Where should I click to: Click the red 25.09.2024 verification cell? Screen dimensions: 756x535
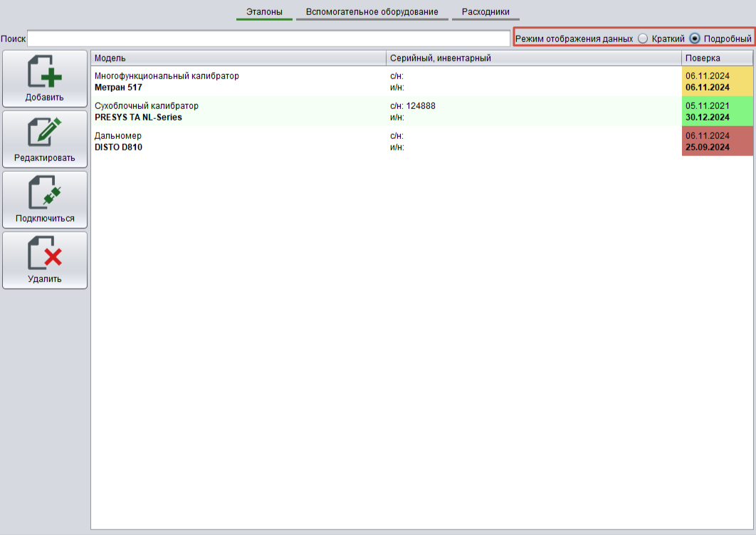717,141
